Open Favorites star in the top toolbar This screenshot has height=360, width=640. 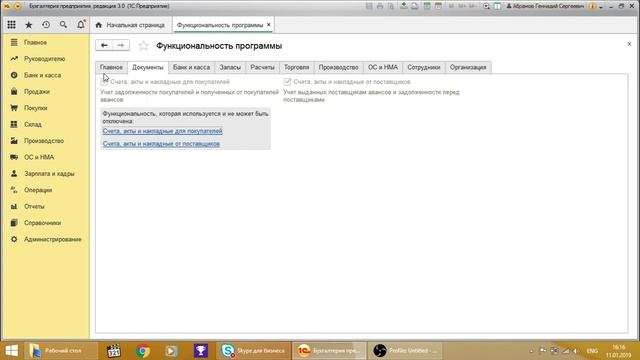pos(29,25)
